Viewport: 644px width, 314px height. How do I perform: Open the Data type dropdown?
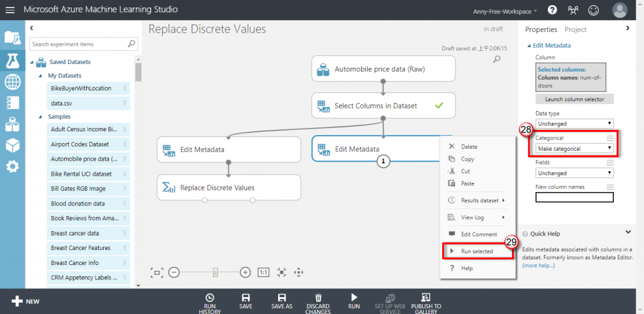574,123
